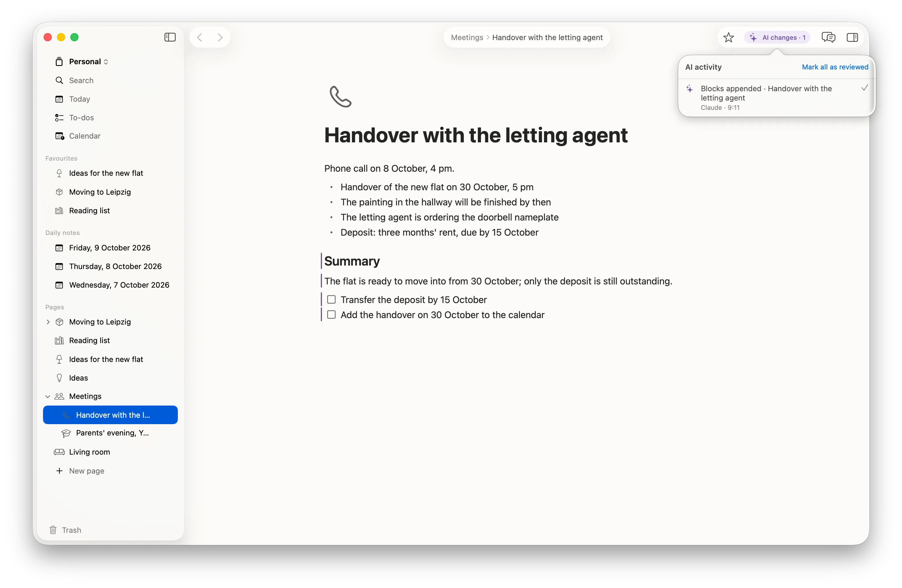Click the To-dos list icon

[x=59, y=117]
